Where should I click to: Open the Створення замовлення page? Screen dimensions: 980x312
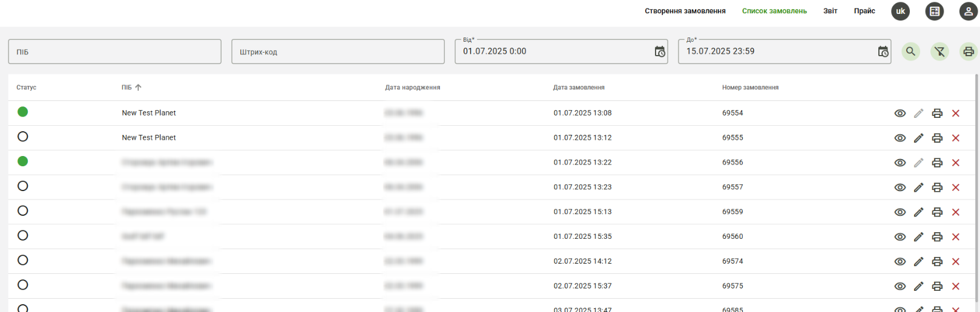click(x=685, y=11)
